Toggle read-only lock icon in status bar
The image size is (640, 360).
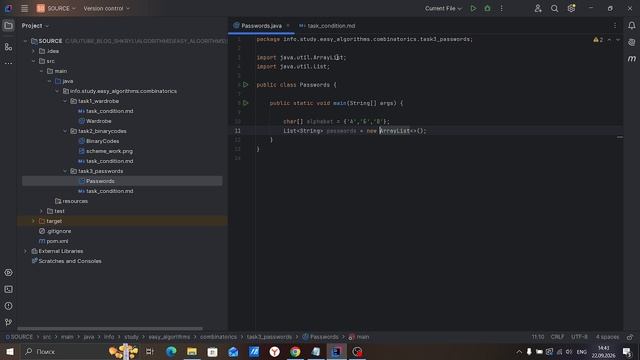(630, 337)
